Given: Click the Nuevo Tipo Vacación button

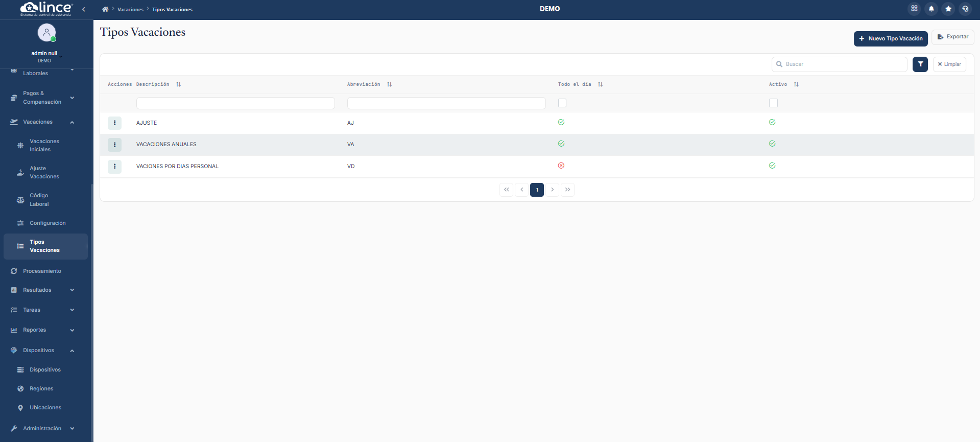Looking at the screenshot, I should (890, 39).
